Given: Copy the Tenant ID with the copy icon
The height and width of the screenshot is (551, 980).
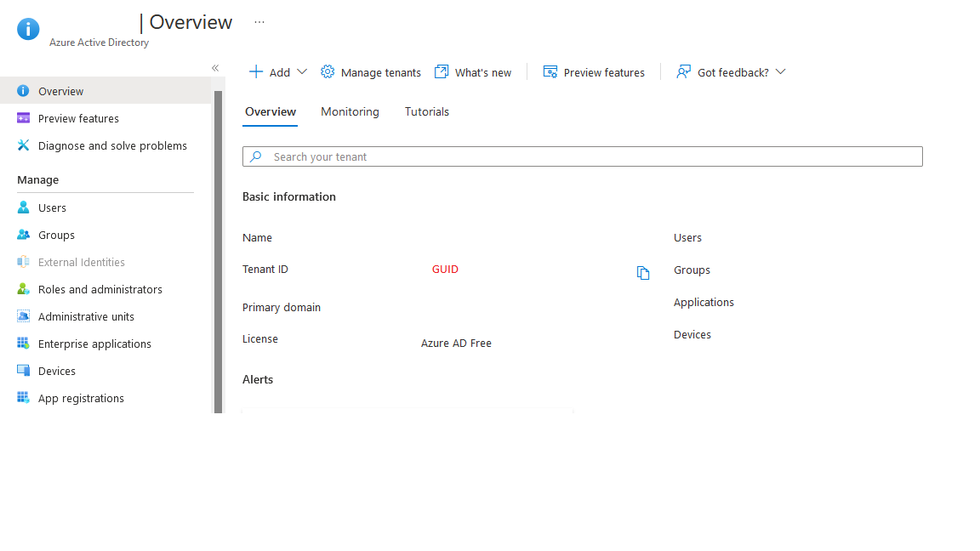Looking at the screenshot, I should (x=643, y=273).
